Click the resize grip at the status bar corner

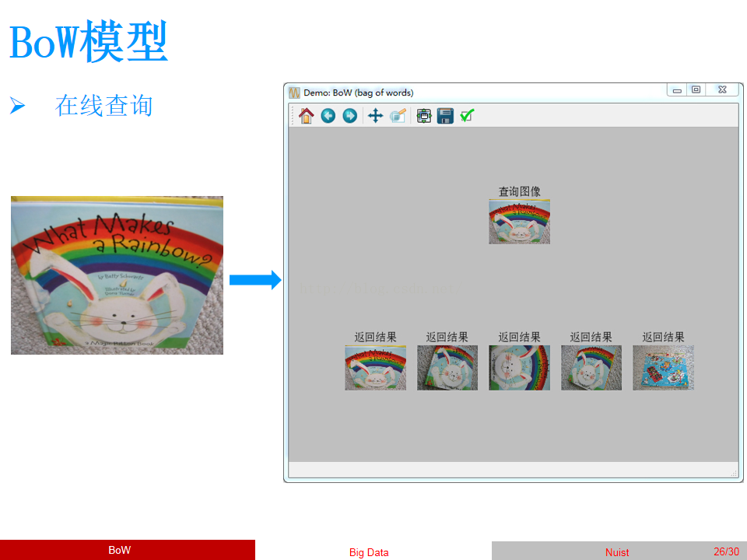[734, 473]
